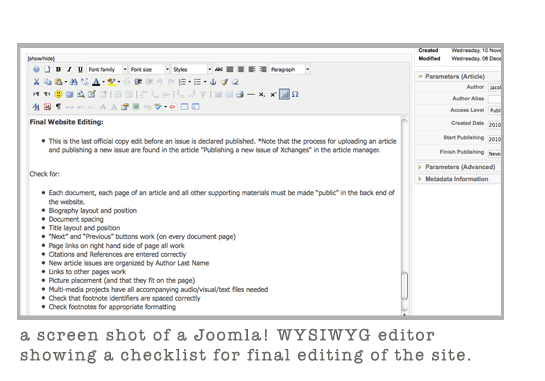Click the Find/Replace icon
The height and width of the screenshot is (381, 545).
[x=85, y=82]
